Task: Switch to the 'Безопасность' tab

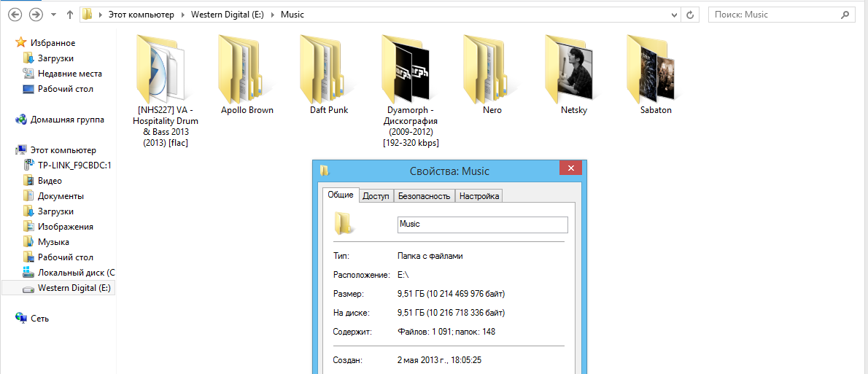Action: point(424,196)
